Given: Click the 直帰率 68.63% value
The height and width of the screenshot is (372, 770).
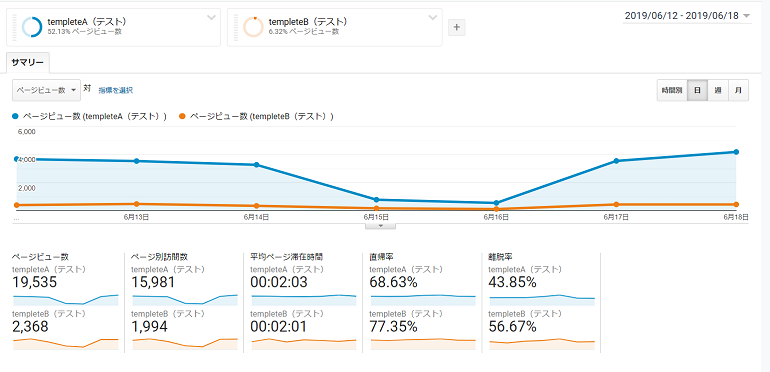Looking at the screenshot, I should tap(393, 282).
